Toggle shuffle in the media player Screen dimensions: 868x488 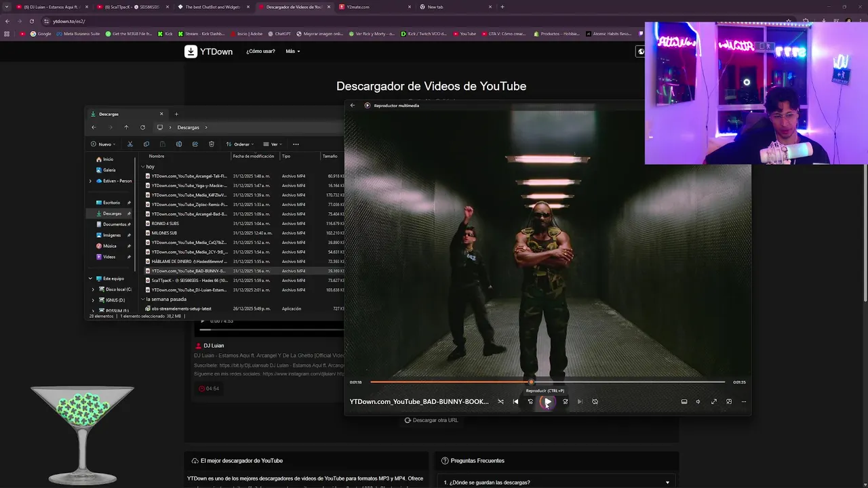[500, 401]
